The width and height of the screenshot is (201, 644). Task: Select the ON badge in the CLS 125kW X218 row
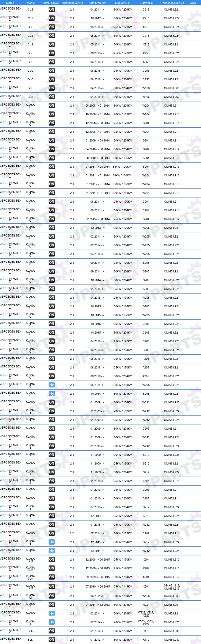click(x=52, y=27)
